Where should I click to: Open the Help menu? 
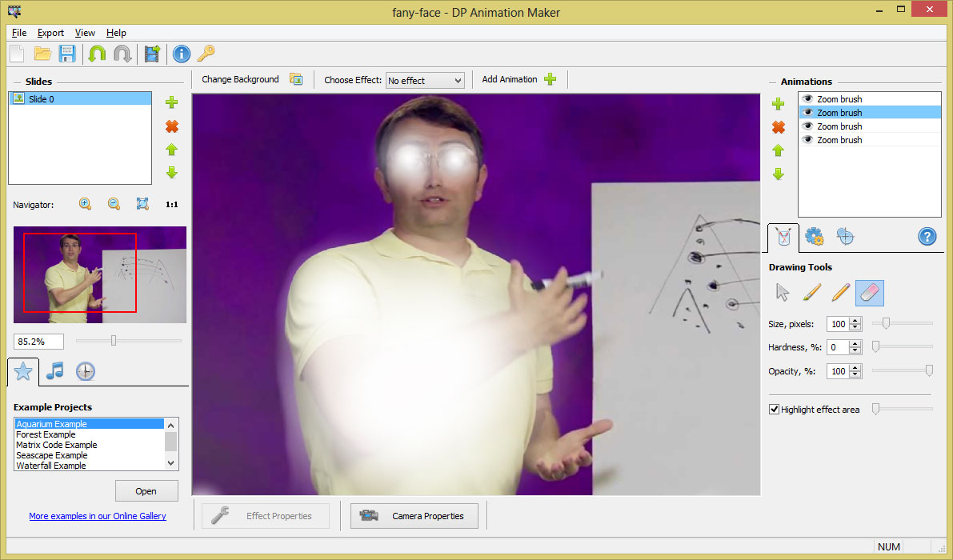(x=116, y=33)
